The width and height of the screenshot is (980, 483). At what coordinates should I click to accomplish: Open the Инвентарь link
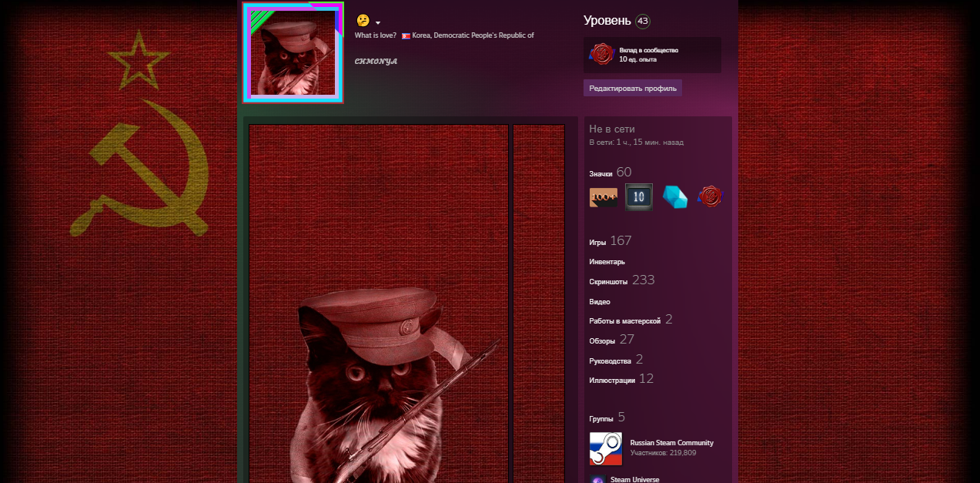pos(607,262)
